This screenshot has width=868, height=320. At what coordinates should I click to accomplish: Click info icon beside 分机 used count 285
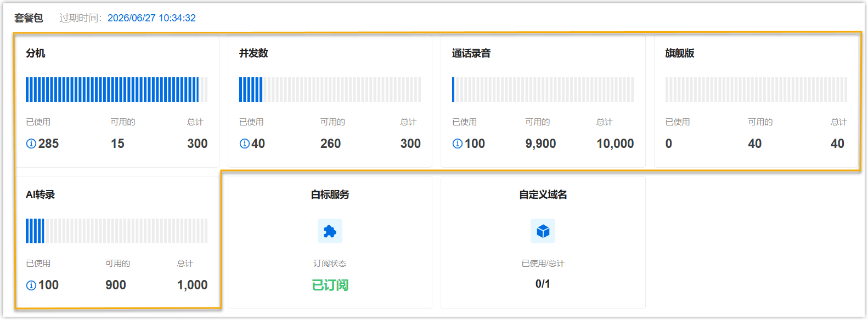click(x=31, y=144)
